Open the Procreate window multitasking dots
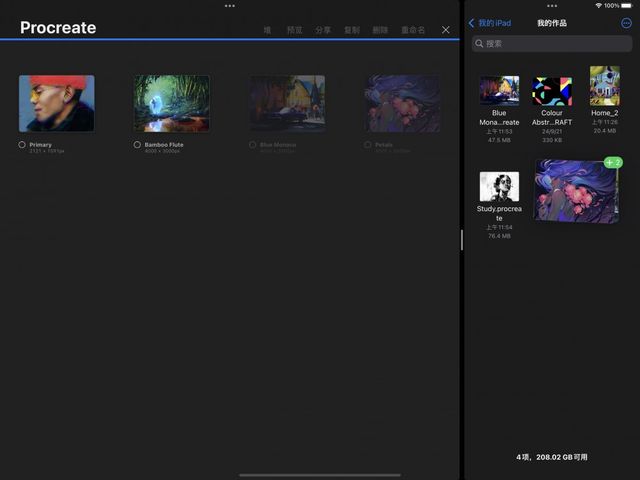This screenshot has height=480, width=640. pyautogui.click(x=230, y=6)
